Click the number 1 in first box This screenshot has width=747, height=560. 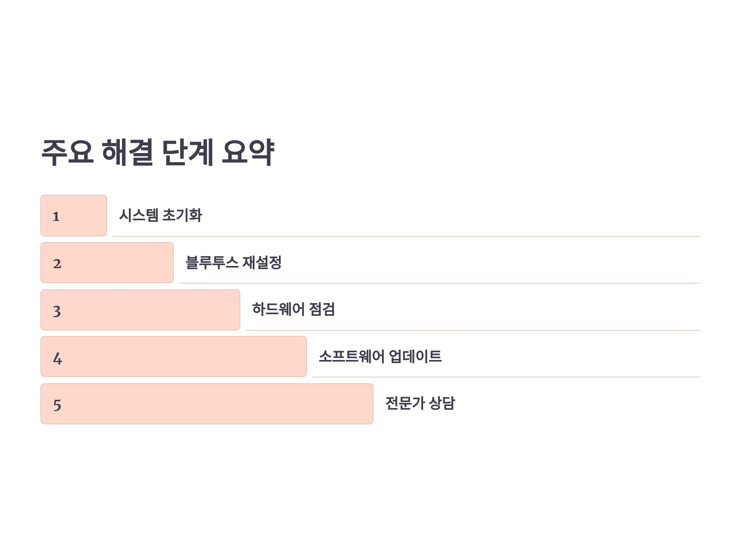[56, 216]
